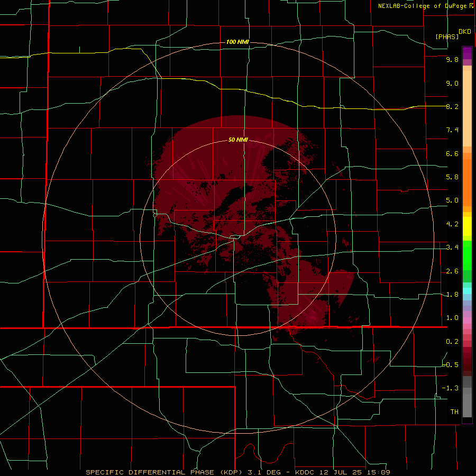Click the 5.0 scale value
Image resolution: width=476 pixels, height=476 pixels.
[452, 200]
